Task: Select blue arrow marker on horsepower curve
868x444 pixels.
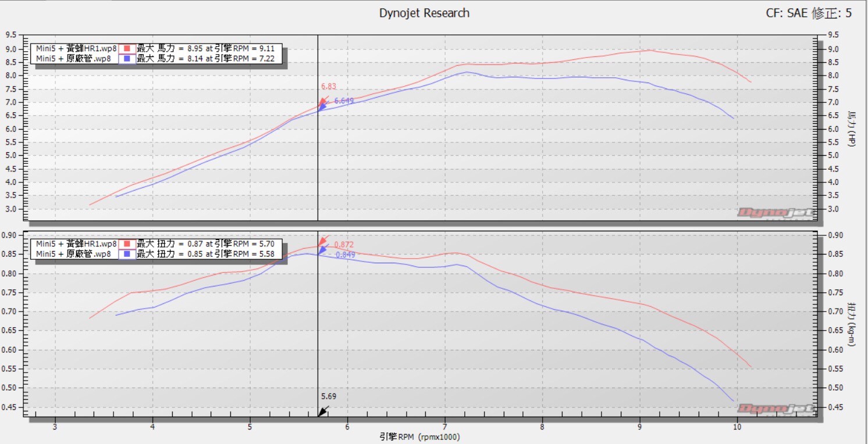Action: 322,106
